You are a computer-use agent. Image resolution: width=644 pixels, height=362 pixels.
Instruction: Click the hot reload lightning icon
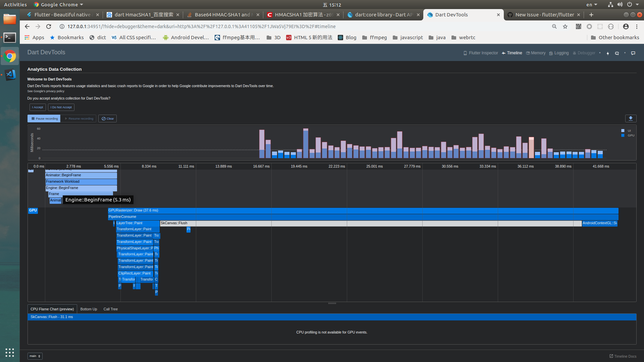pos(608,53)
